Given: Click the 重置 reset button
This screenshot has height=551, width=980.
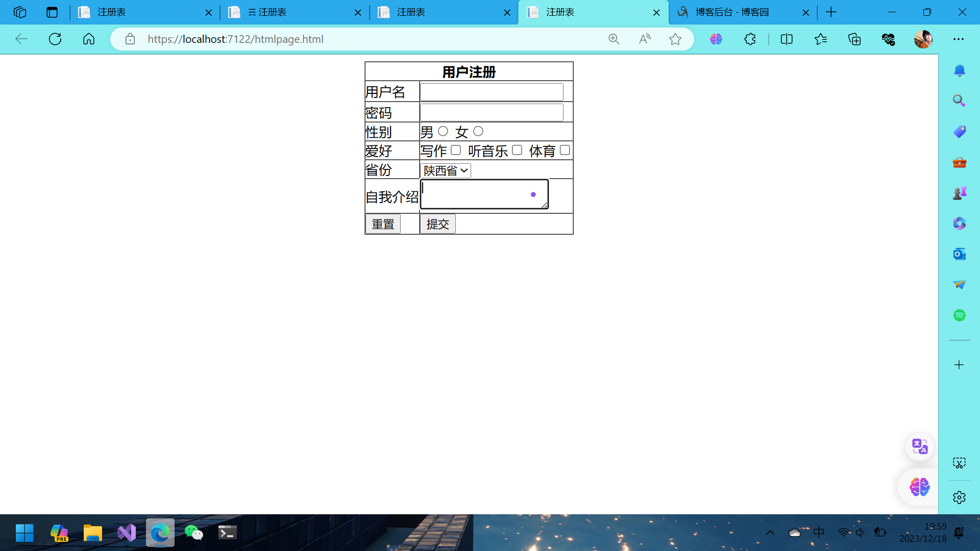Looking at the screenshot, I should [x=383, y=224].
